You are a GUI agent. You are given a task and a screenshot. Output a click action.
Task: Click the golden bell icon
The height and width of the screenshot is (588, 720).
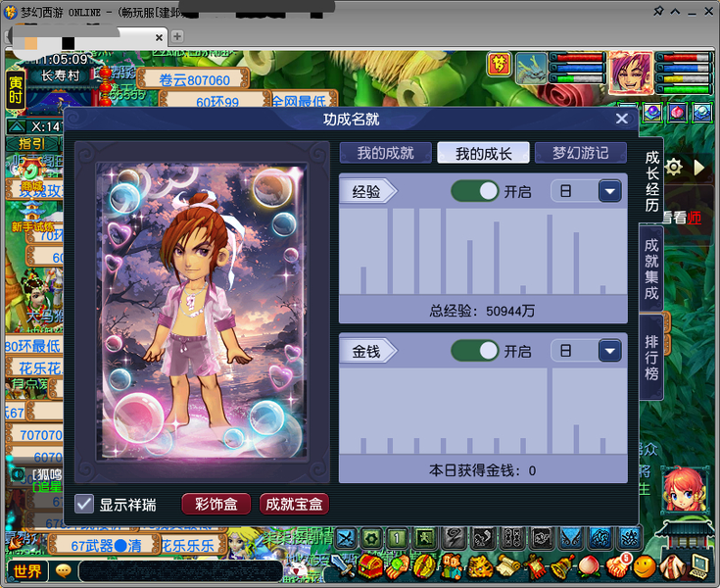point(562,566)
